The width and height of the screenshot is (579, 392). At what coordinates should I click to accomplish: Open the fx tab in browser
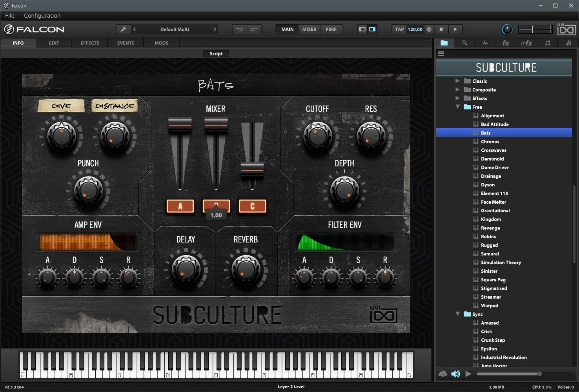(x=506, y=43)
